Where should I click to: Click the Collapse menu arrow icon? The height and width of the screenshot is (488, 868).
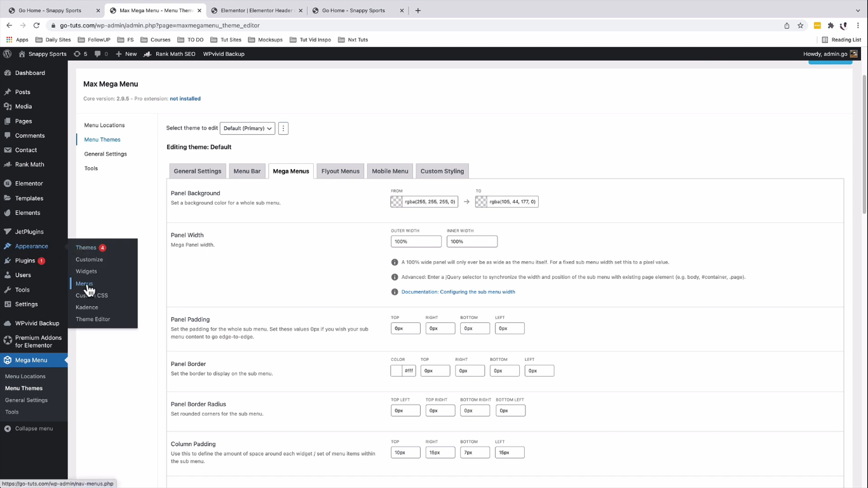tap(8, 429)
